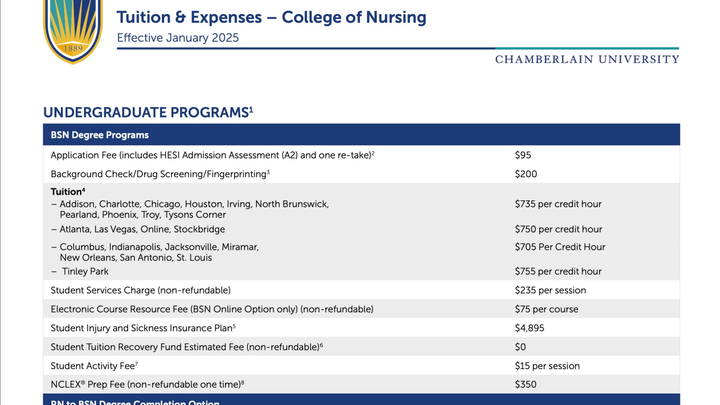Click the BSN Degree Programs table header

100,134
